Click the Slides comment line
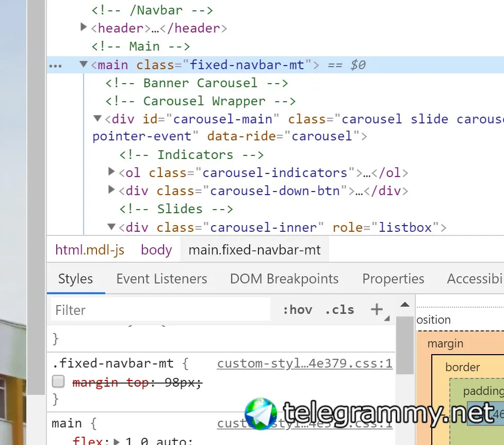 (x=176, y=209)
